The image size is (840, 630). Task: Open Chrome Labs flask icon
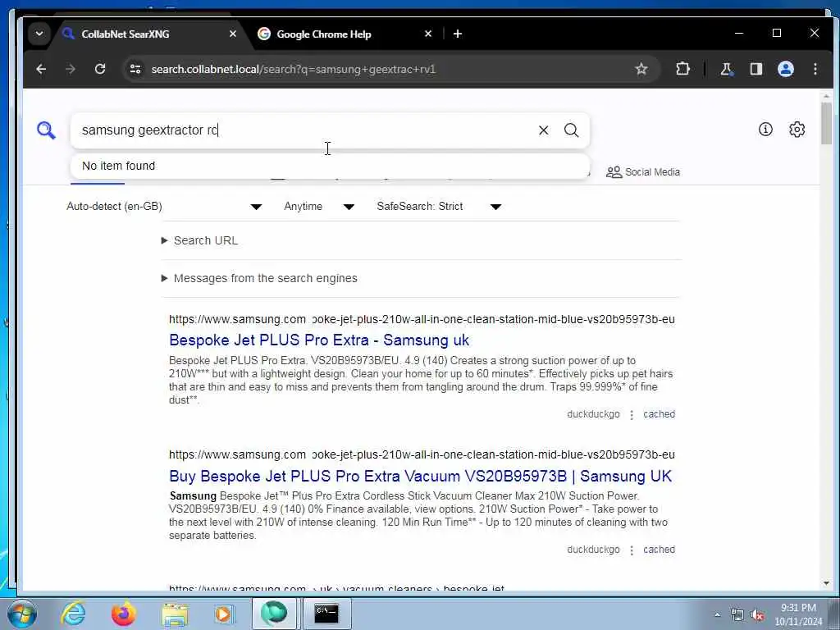pyautogui.click(x=726, y=69)
